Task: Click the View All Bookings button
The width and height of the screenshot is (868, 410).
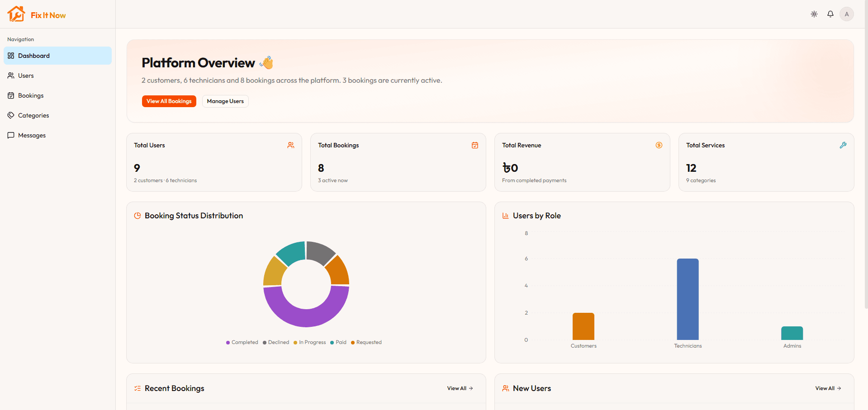Action: pos(169,101)
